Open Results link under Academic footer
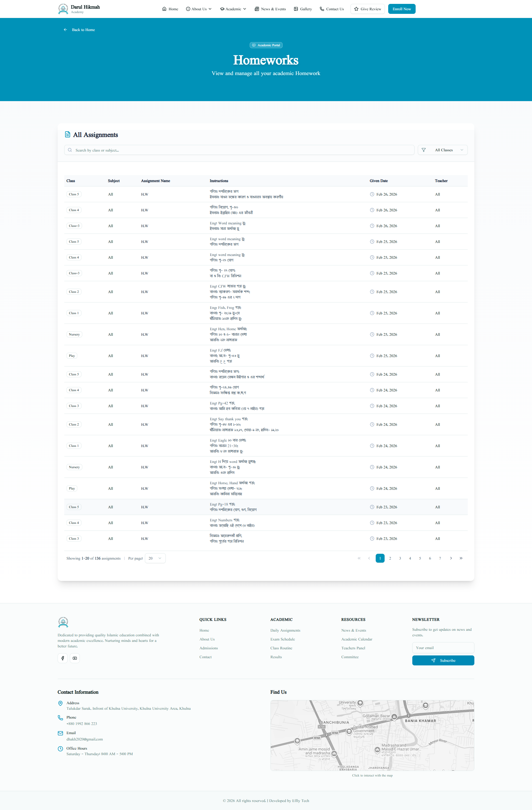The height and width of the screenshot is (810, 532). [x=276, y=657]
